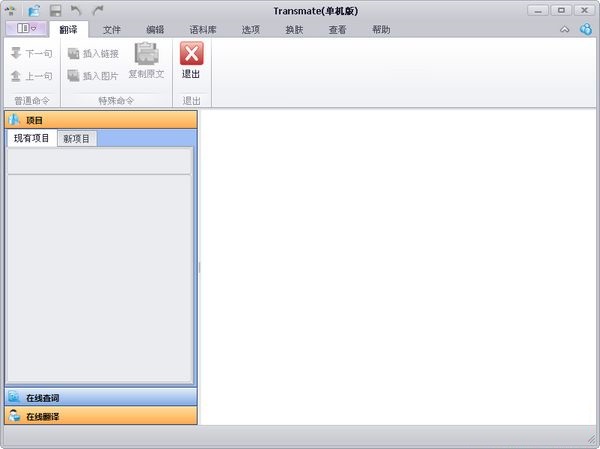This screenshot has height=449, width=600.
Task: Open the 帮助 help ribbon tab
Action: click(381, 30)
